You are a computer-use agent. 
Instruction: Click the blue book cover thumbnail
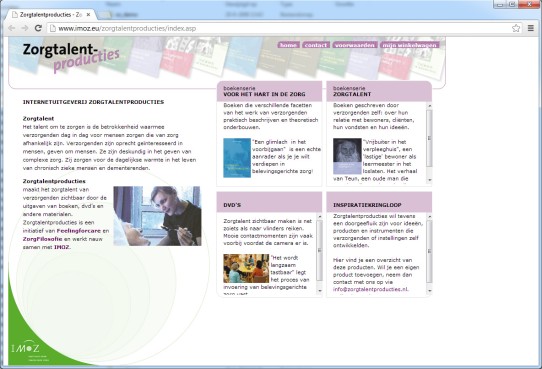pos(237,158)
